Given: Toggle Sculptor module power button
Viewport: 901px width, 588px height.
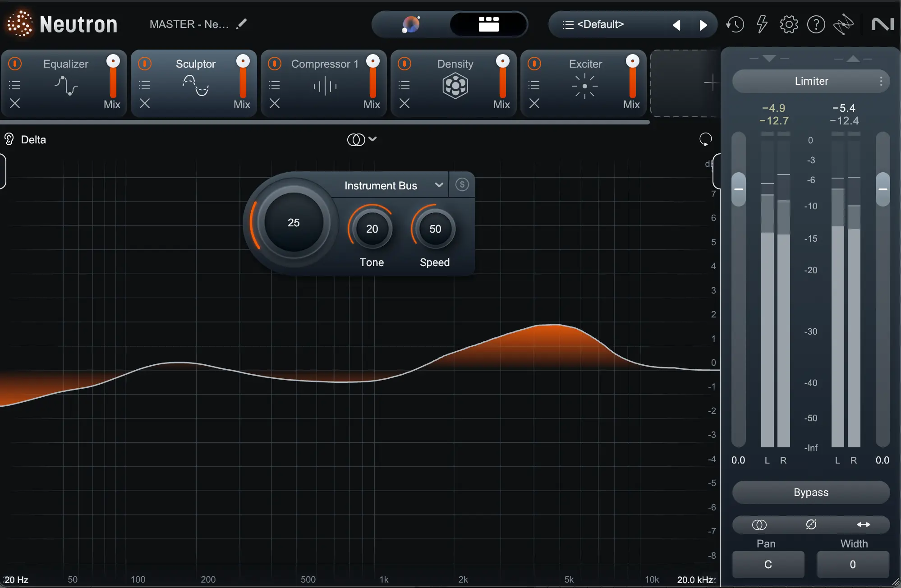Looking at the screenshot, I should point(145,64).
